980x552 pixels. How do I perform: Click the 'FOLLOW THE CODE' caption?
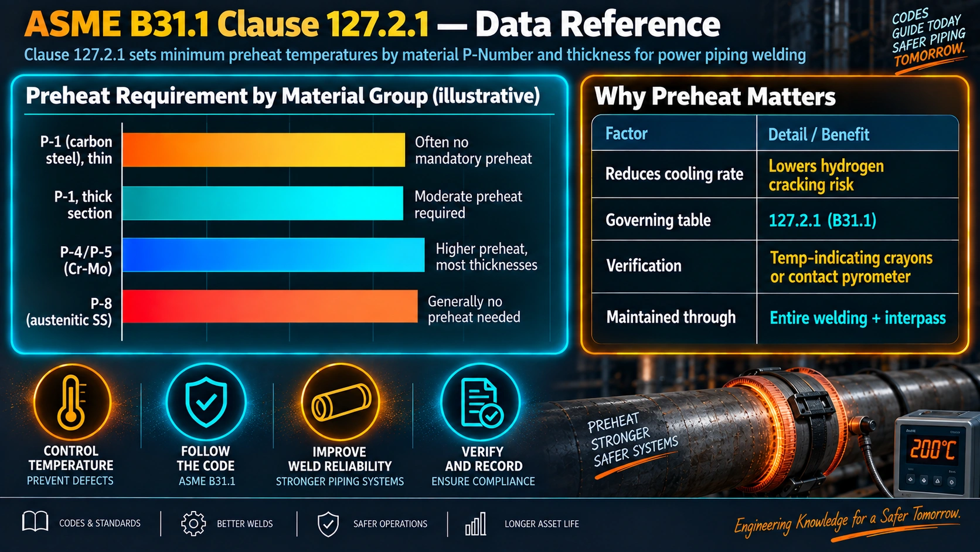[206, 459]
